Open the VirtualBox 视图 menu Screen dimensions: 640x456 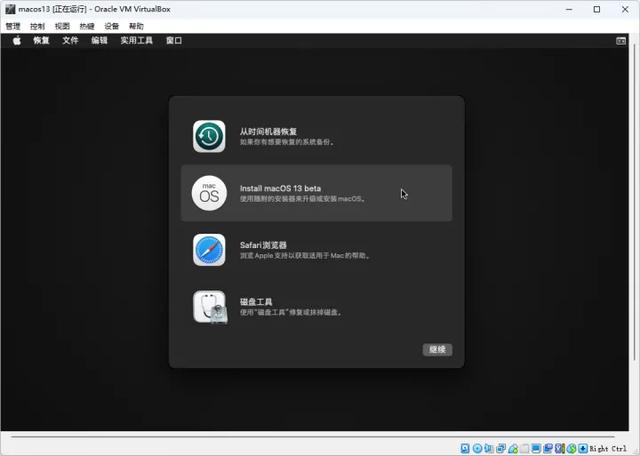pos(62,26)
